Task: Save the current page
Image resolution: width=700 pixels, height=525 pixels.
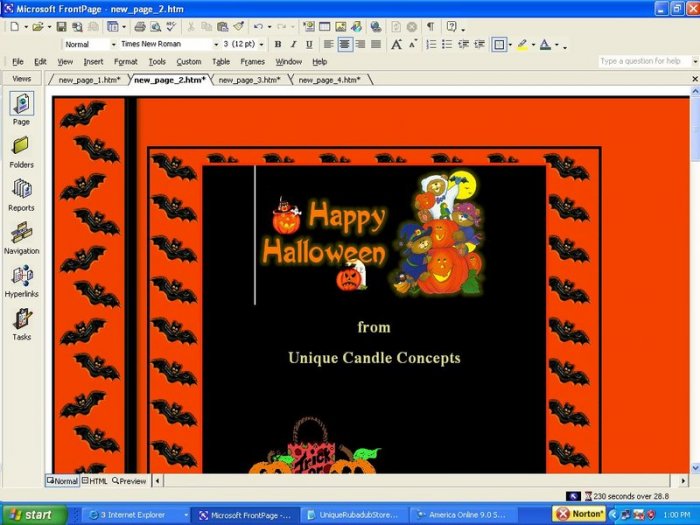Action: [x=62, y=27]
